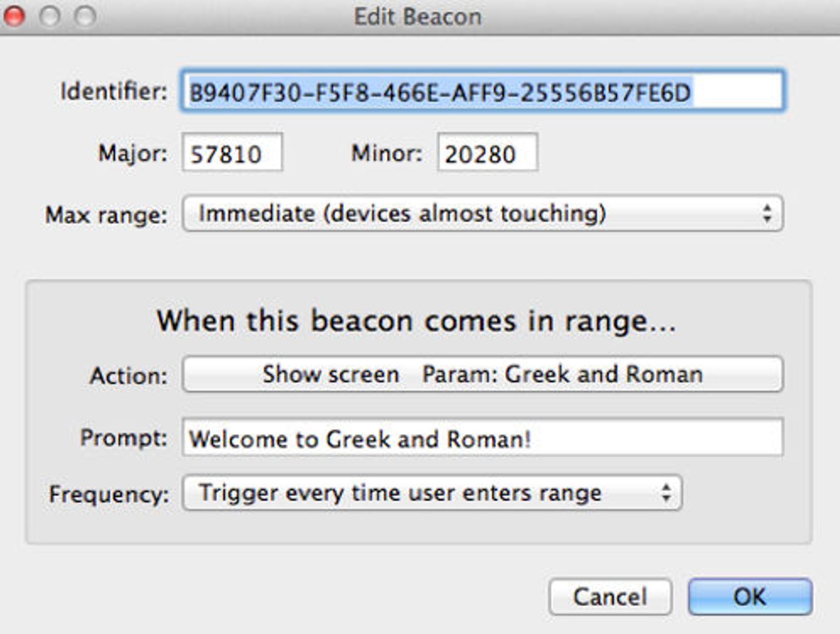Click the OK button
This screenshot has height=634, width=840.
[751, 596]
